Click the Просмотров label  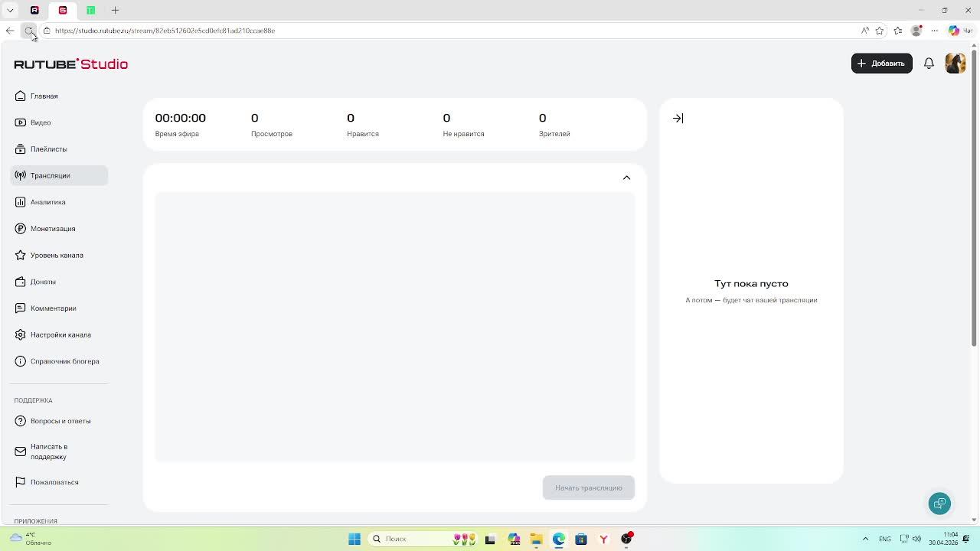pos(272,134)
